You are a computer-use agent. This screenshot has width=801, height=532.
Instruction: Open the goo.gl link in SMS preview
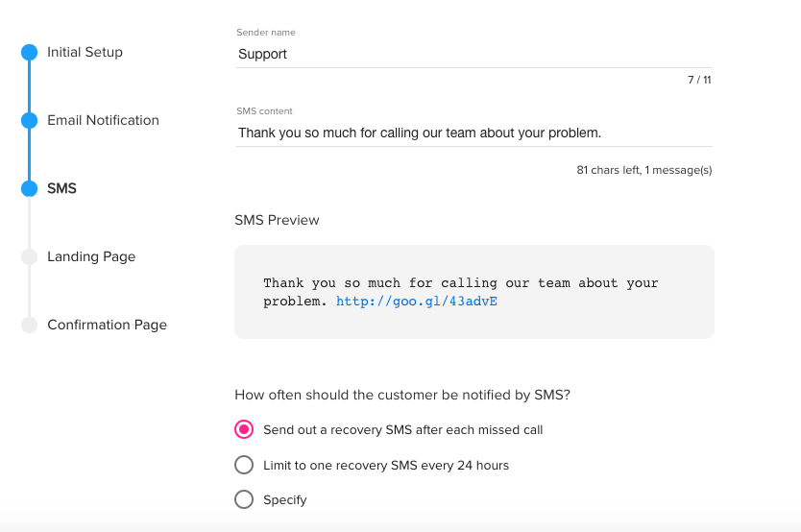point(416,302)
